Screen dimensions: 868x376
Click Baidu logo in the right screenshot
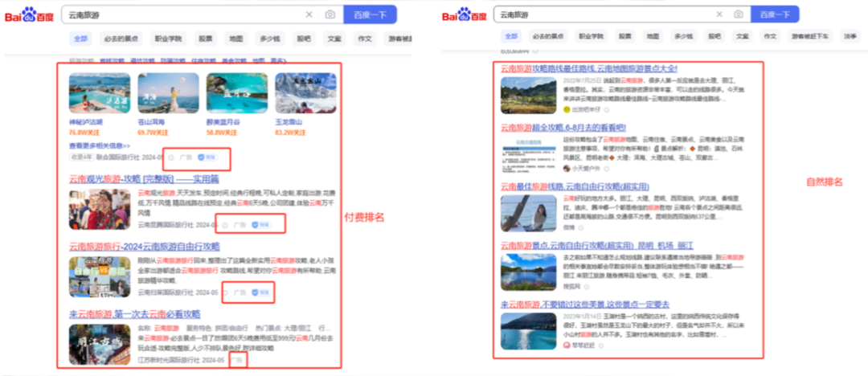click(x=465, y=15)
